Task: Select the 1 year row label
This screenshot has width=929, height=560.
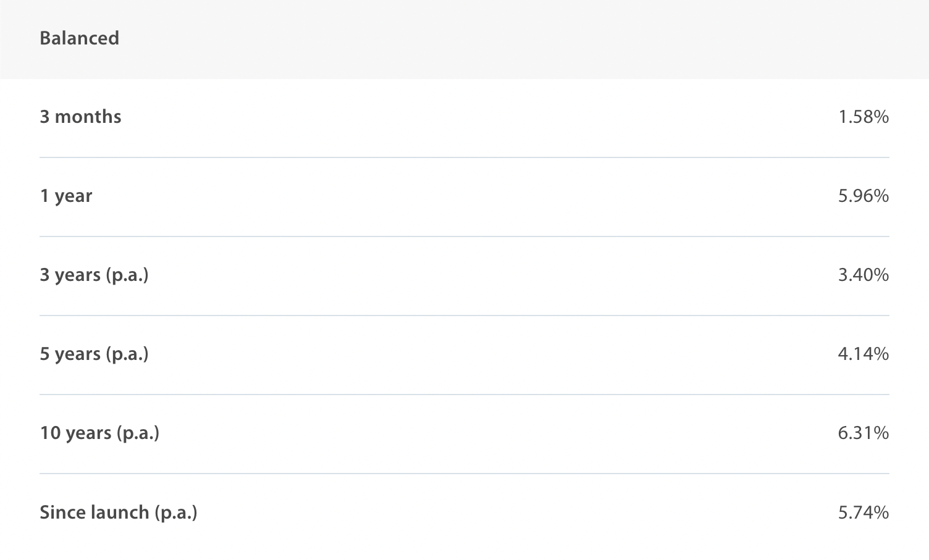Action: point(66,196)
